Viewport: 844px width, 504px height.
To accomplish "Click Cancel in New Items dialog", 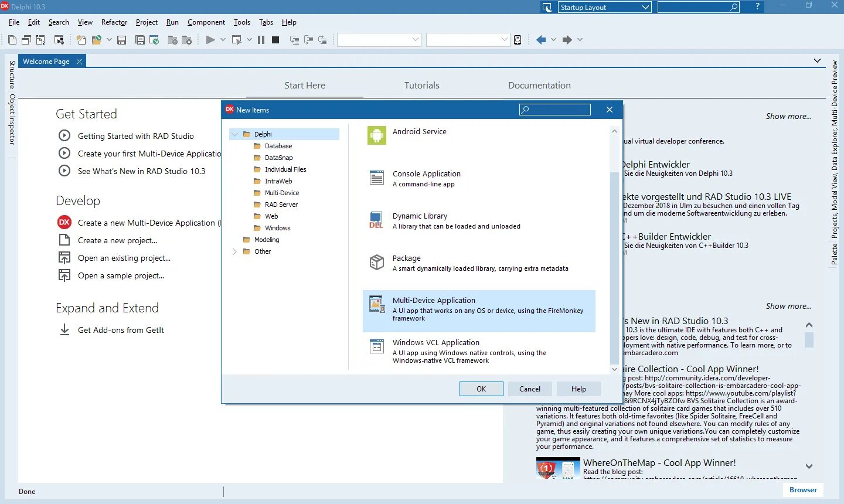I will click(x=530, y=389).
